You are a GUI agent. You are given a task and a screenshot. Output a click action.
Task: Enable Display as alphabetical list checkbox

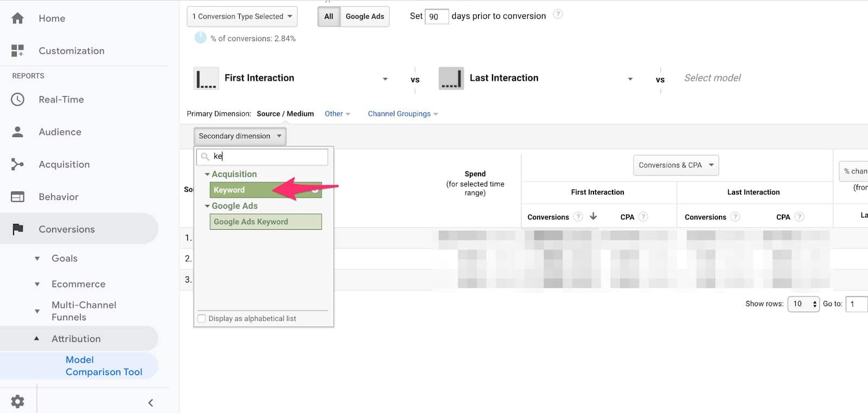pos(202,319)
